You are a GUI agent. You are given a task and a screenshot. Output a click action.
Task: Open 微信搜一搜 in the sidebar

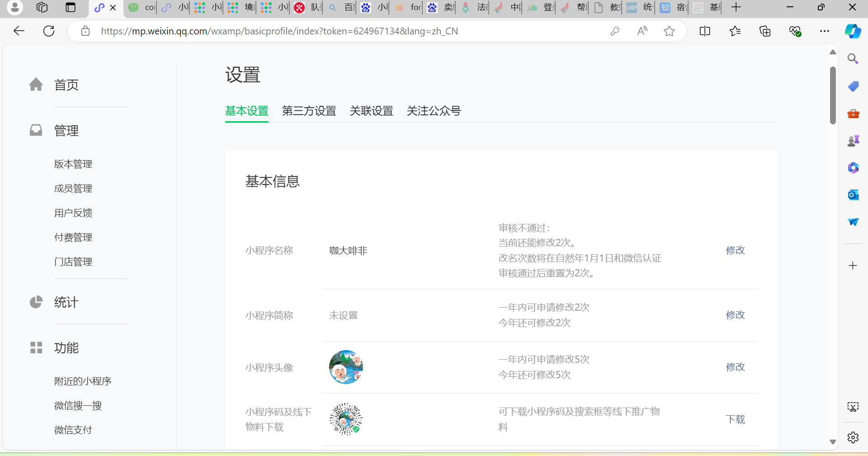point(78,405)
